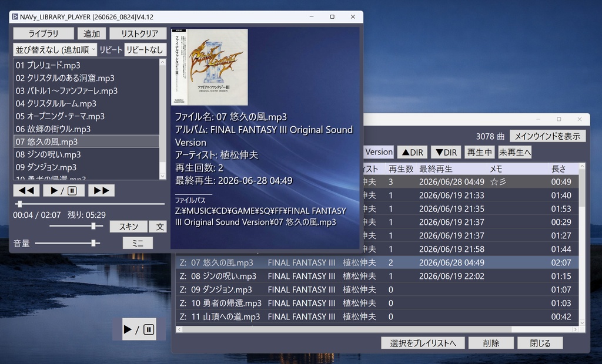Select 04 クリスタルルーム.mp3 in the playlist
Image resolution: width=602 pixels, height=364 pixels.
[x=86, y=103]
